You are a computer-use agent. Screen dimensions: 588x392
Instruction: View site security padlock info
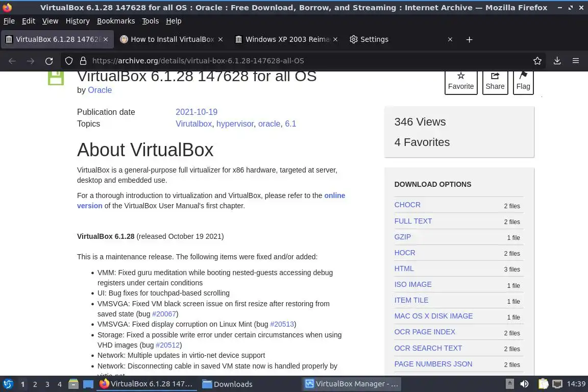click(x=83, y=61)
